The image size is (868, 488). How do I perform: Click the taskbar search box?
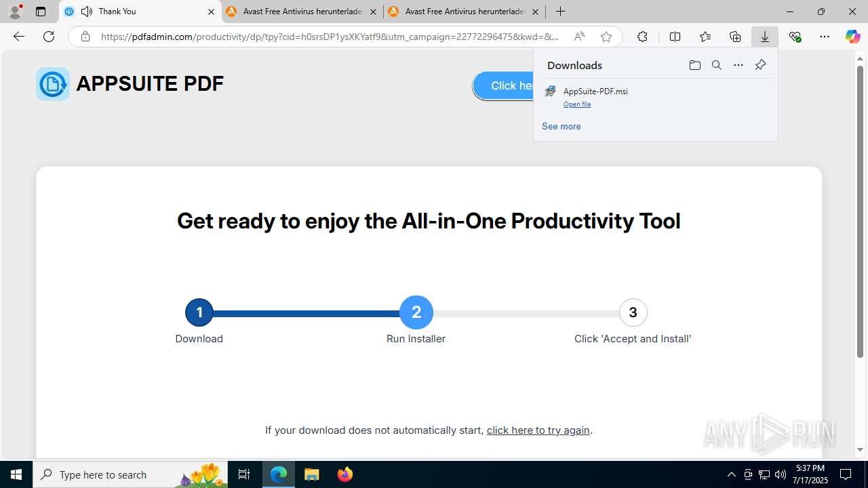tap(131, 474)
